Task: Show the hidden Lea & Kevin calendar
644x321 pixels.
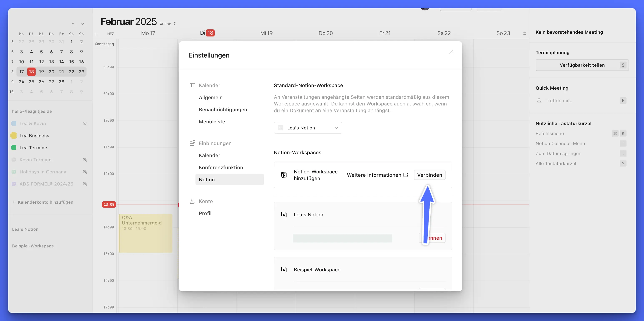Action: (x=85, y=123)
